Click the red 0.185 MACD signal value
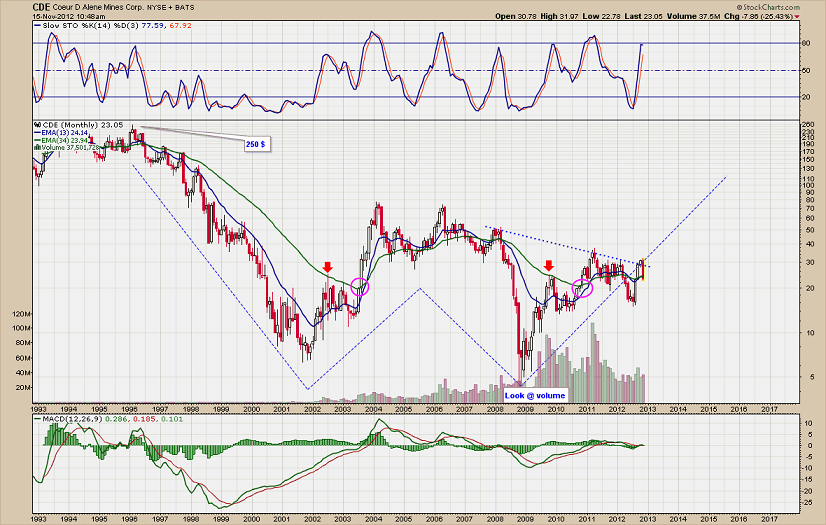The image size is (826, 525). pyautogui.click(x=142, y=419)
